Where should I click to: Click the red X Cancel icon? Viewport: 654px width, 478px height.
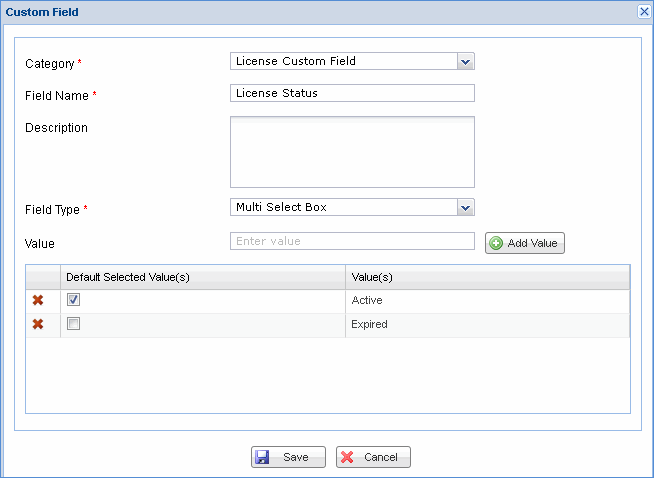click(x=347, y=457)
